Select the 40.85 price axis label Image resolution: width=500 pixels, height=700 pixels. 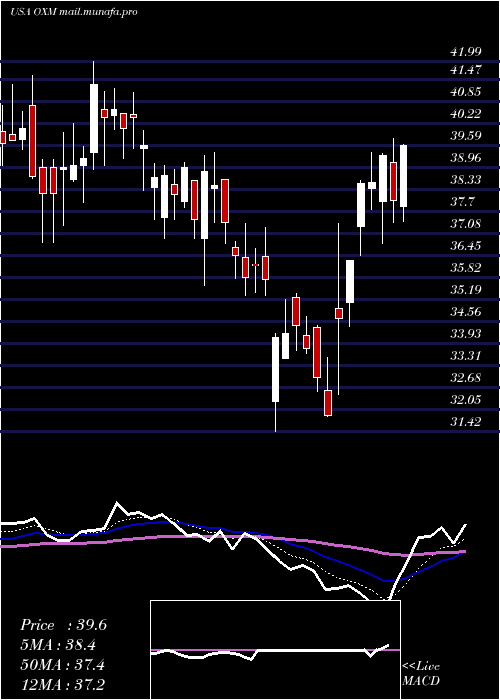tap(466, 92)
